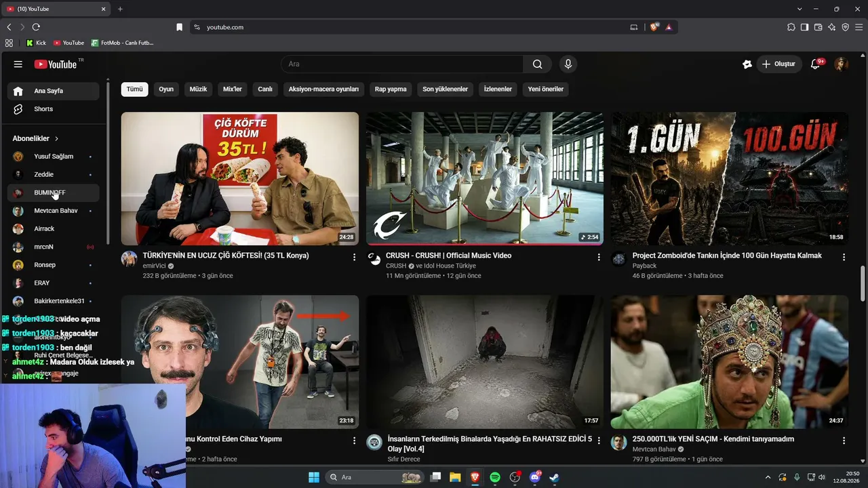Select the Son yüklenenler filter chip
868x488 pixels.
(446, 89)
